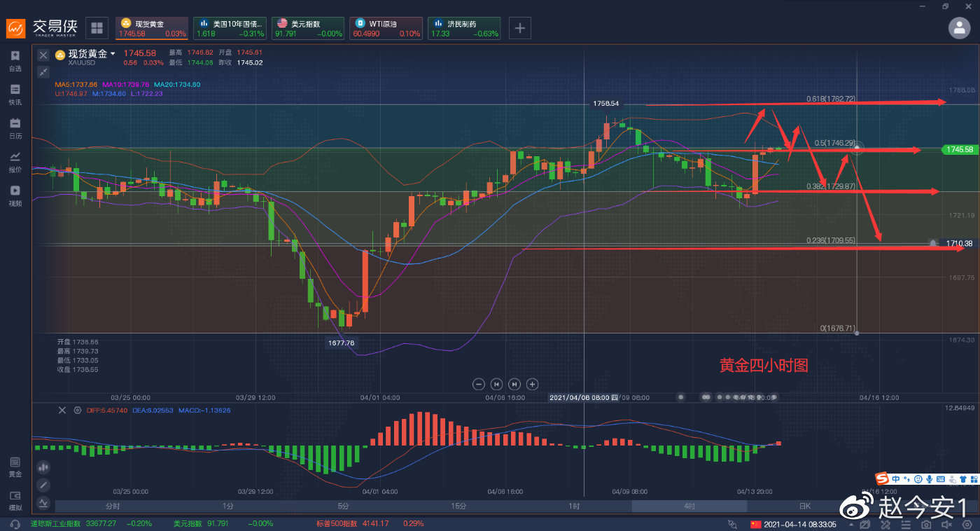Click the 0.5(1746.29) Fibonacci level label
This screenshot has width=980, height=531.
coord(835,143)
